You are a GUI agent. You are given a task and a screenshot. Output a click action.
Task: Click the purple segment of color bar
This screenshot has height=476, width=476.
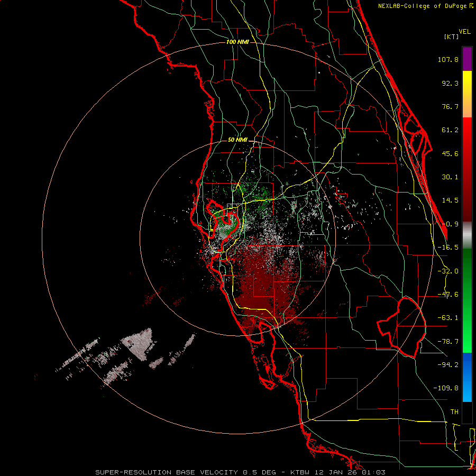(x=467, y=59)
